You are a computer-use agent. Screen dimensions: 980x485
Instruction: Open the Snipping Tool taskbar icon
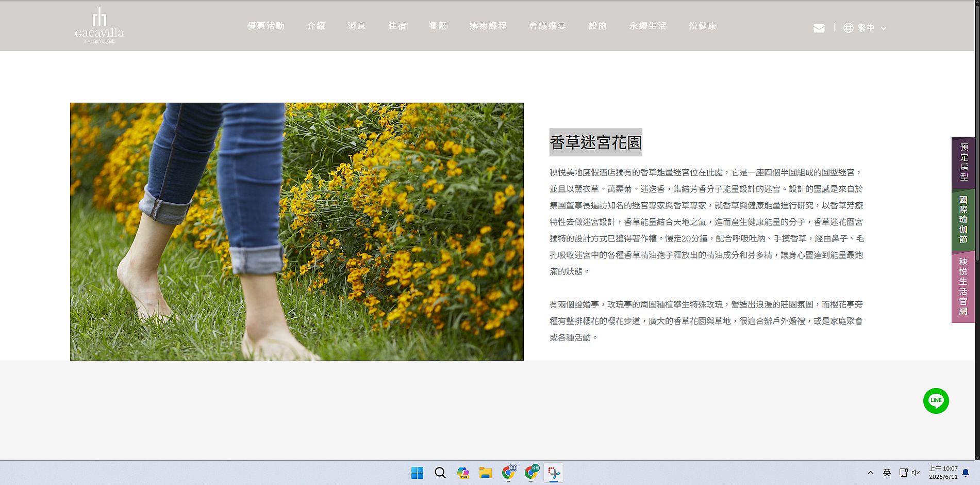click(x=554, y=473)
